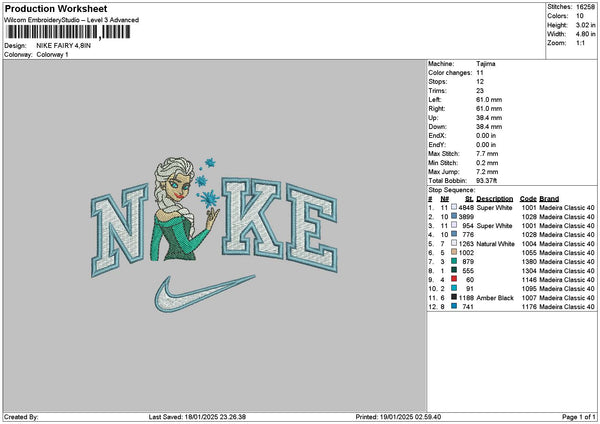Screen dimensions: 600x424
Task: Click the embroidered letter E in the preview
Action: (312, 228)
